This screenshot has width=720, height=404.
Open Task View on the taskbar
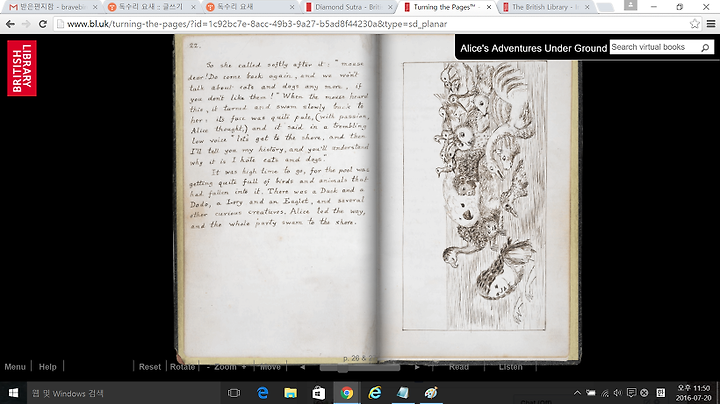point(234,393)
